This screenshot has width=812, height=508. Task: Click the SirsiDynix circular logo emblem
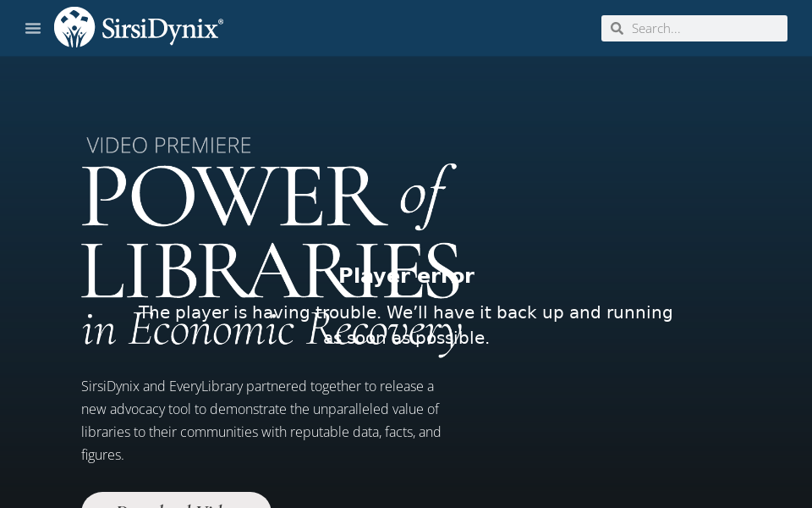(x=74, y=27)
